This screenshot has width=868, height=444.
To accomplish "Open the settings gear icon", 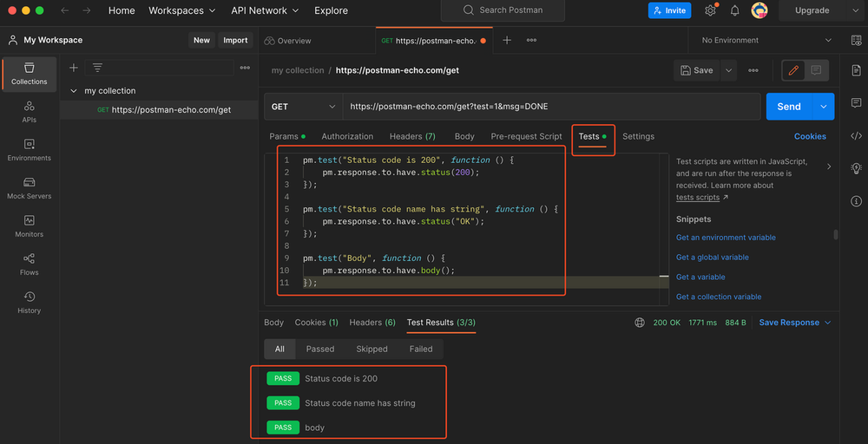I will pos(710,10).
